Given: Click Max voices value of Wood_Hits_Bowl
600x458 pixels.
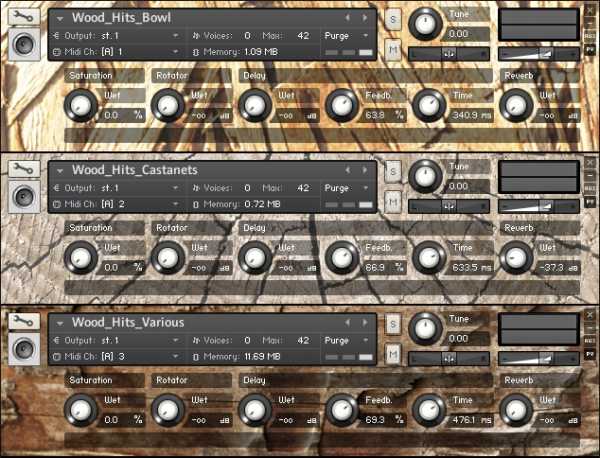Looking at the screenshot, I should tap(303, 36).
